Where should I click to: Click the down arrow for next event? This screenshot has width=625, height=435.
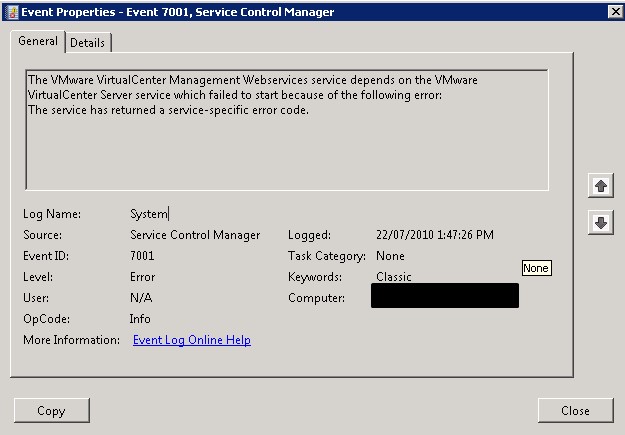click(x=601, y=223)
